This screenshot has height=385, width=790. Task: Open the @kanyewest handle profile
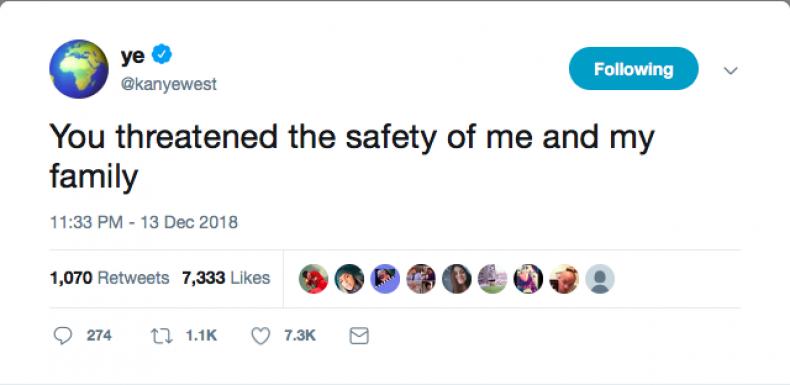[x=168, y=84]
